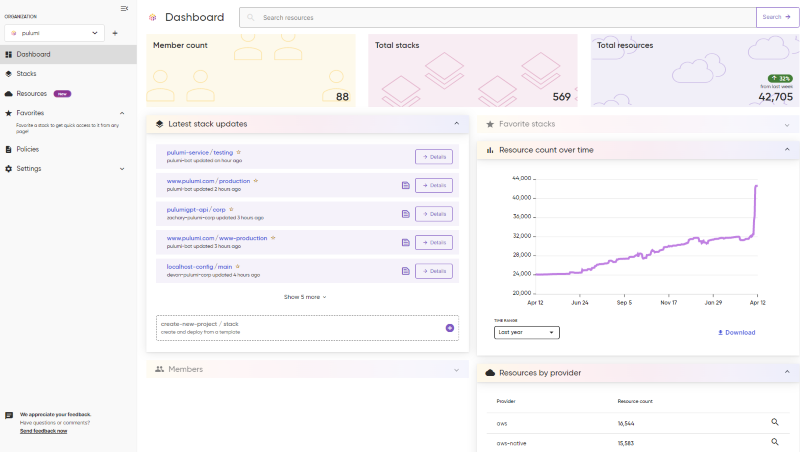Favorite www.pulumi.com/production with star
The height and width of the screenshot is (452, 800).
[x=256, y=181]
